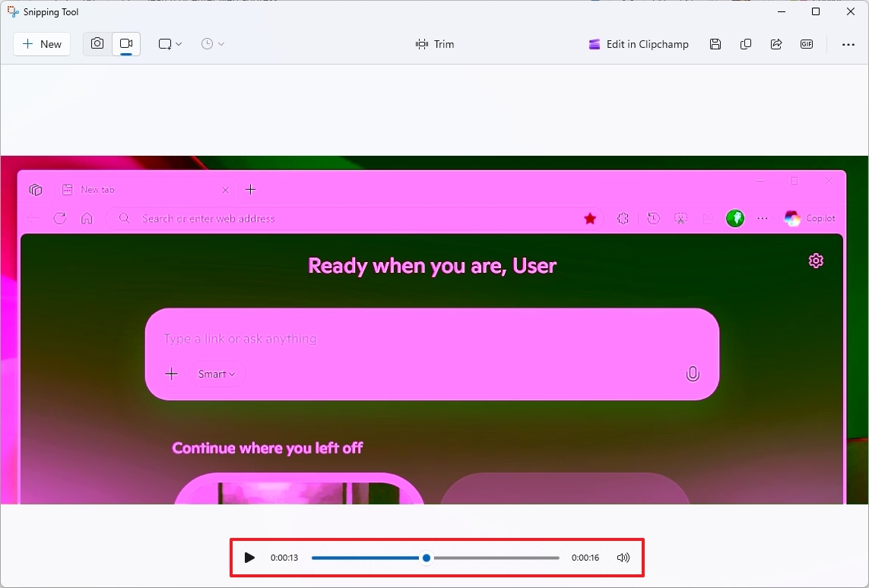869x588 pixels.
Task: Open the See more options menu
Action: (x=848, y=43)
